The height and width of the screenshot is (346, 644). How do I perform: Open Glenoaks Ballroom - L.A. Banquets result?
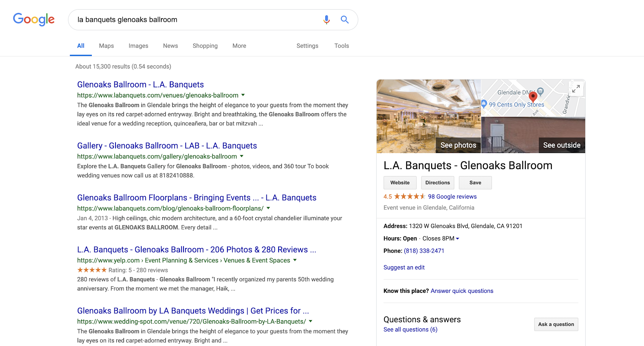[140, 85]
